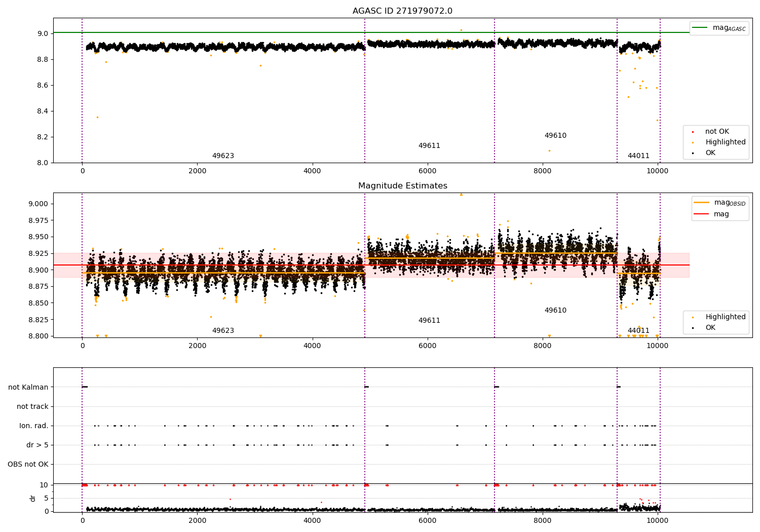Click x-tick '0' under the bottom plot
Viewport: 760px width, 532px height.
[82, 521]
